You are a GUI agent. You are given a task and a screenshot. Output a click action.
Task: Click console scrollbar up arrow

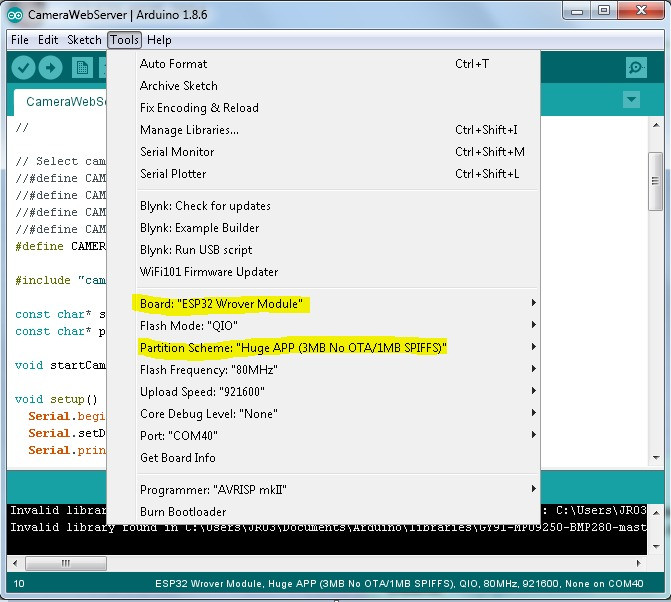[x=656, y=512]
